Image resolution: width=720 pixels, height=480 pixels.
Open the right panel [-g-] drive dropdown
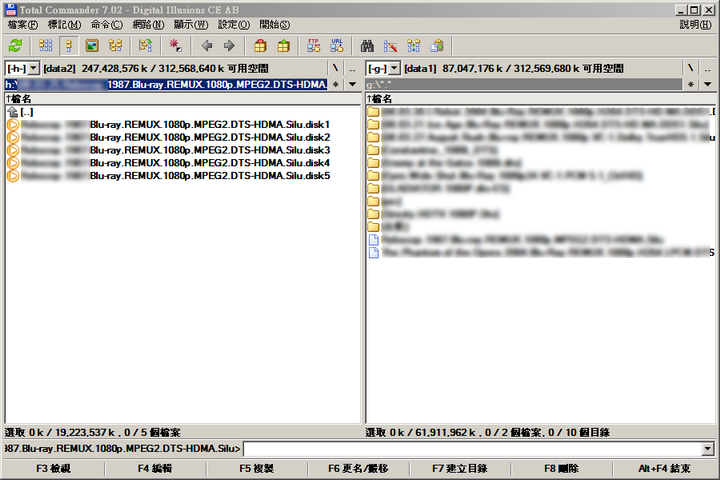(x=394, y=69)
